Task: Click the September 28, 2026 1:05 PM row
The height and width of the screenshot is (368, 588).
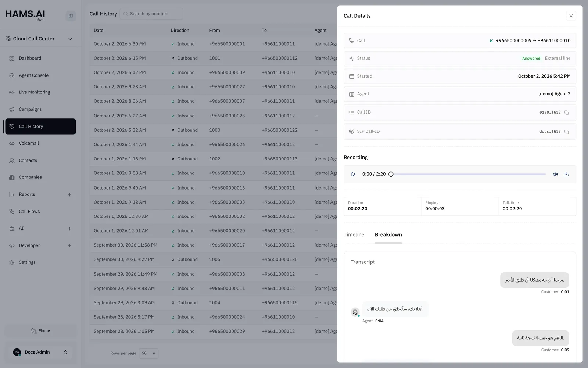Action: coord(213,332)
